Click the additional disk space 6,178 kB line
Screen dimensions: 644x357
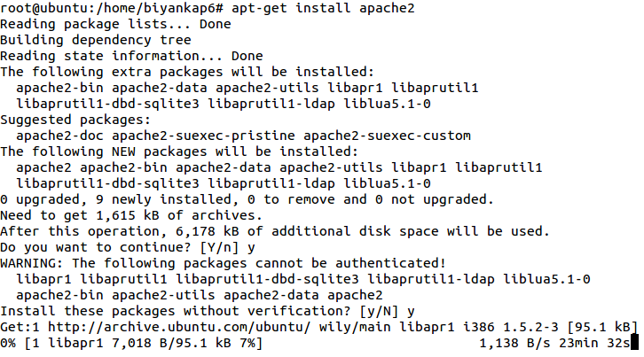click(275, 231)
